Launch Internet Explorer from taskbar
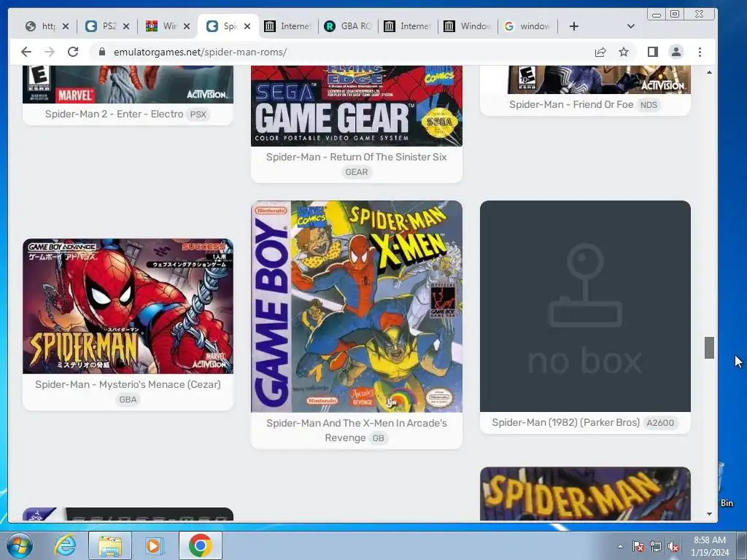The width and height of the screenshot is (747, 560). (x=65, y=545)
